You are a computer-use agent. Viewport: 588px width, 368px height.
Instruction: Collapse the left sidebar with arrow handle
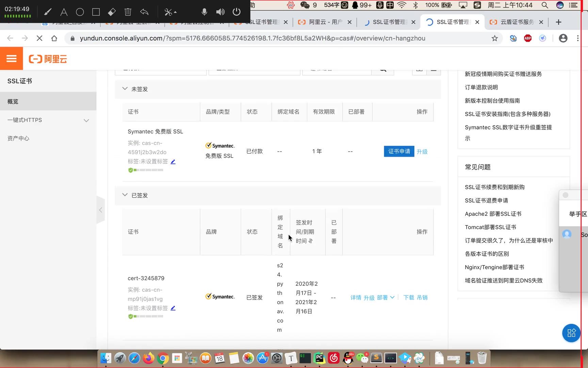100,210
